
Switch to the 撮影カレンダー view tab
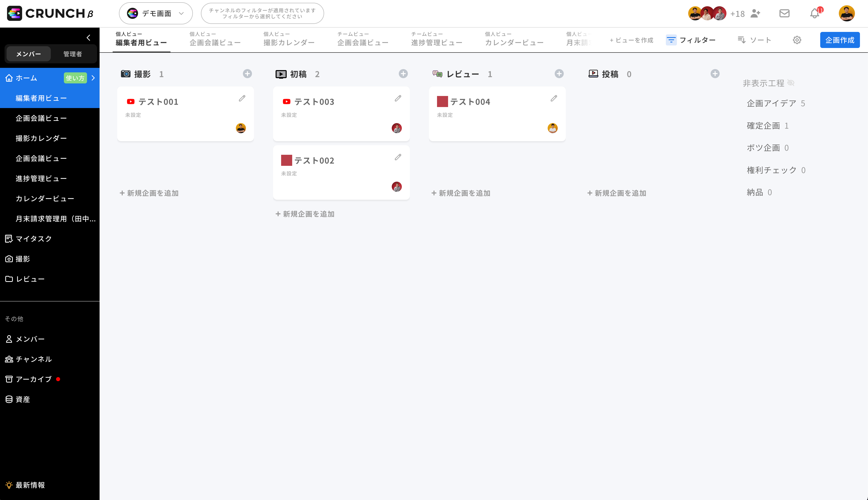coord(289,40)
